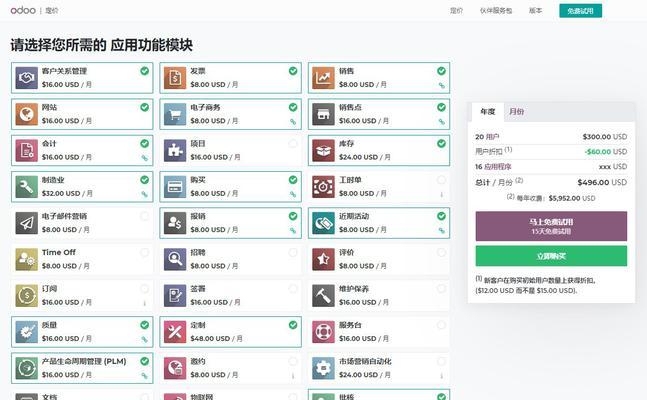Click the 评价 star app icon
Image resolution: width=647 pixels, height=400 pixels.
324,259
